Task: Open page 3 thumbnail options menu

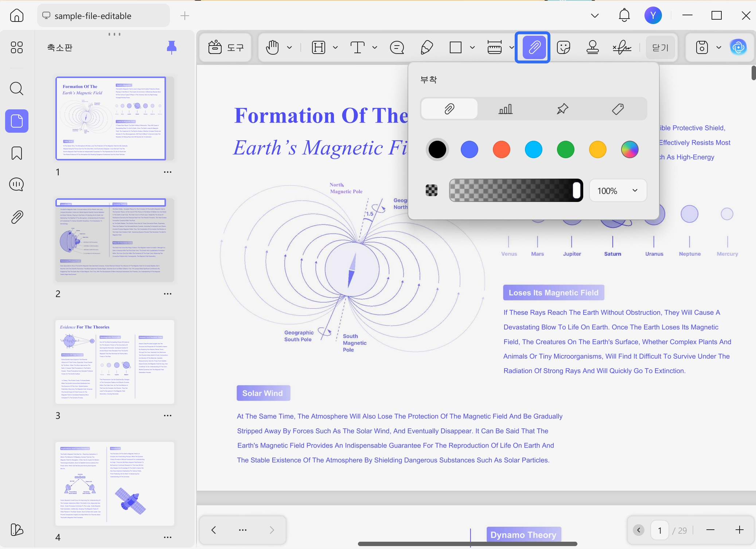Action: [168, 416]
